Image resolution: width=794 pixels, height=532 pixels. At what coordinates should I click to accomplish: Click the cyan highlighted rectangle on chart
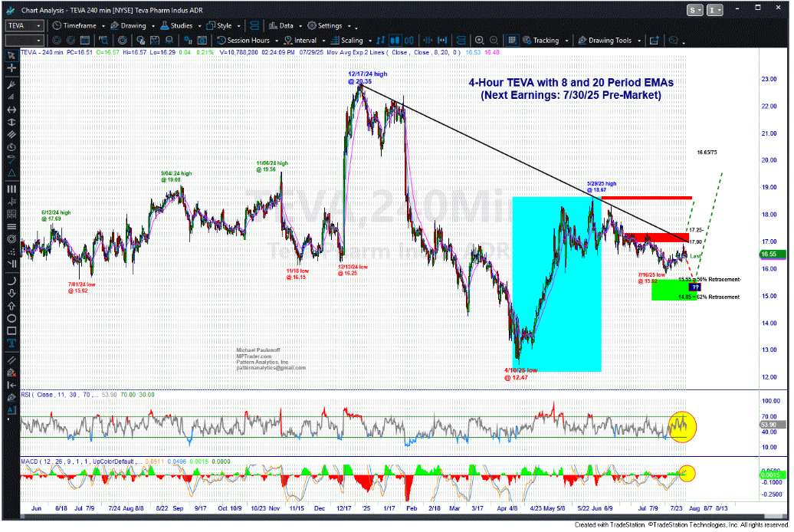(557, 284)
